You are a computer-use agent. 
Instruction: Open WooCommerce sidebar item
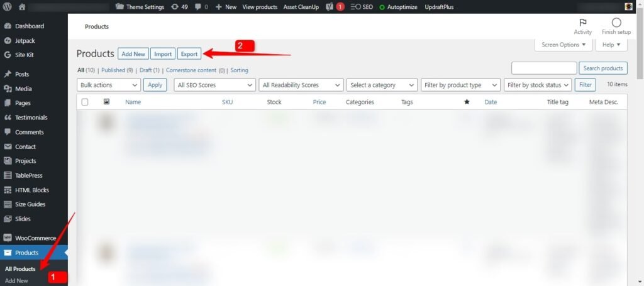(x=34, y=238)
